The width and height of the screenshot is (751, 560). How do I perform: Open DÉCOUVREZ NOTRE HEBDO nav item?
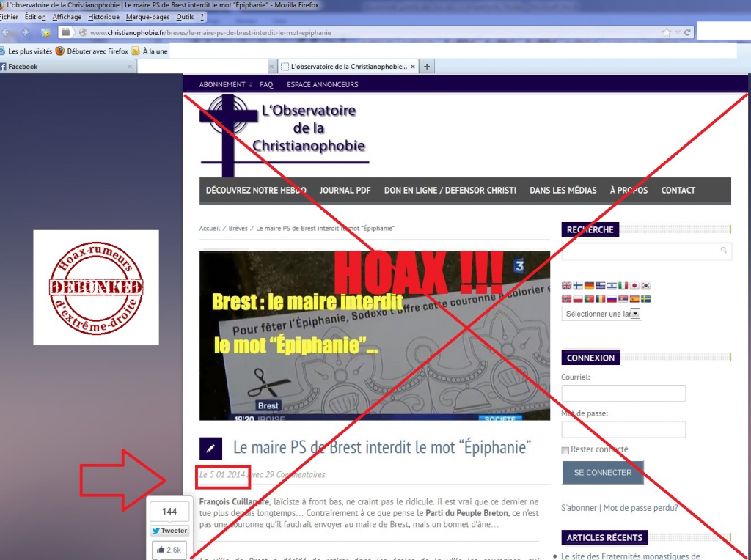(256, 191)
